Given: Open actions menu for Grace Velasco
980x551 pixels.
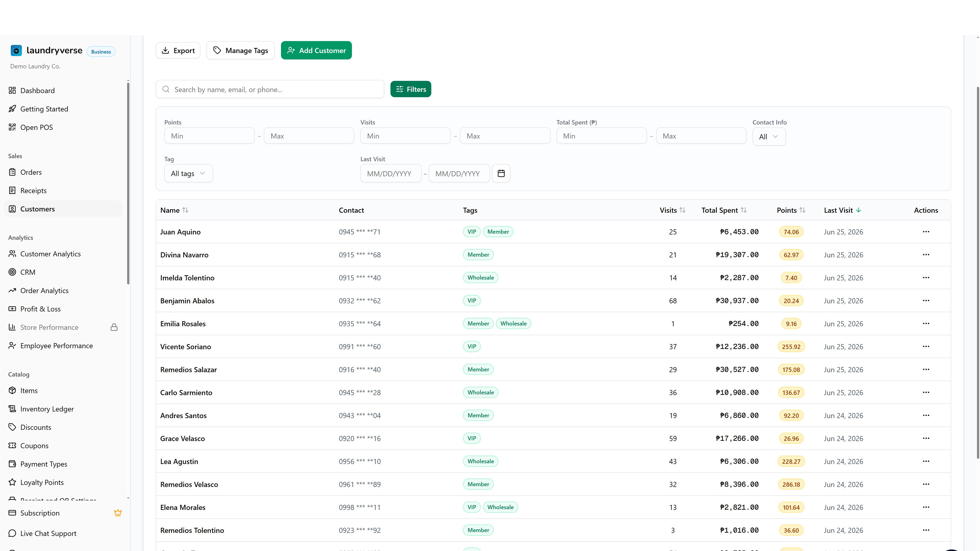Looking at the screenshot, I should [926, 439].
